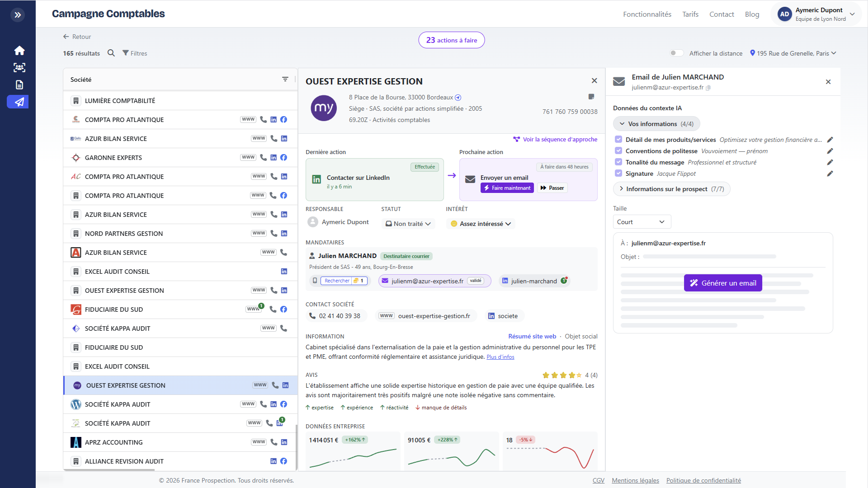Viewport: 868px width, 488px height.
Task: Click the Objet email subject field
Action: pyautogui.click(x=710, y=257)
